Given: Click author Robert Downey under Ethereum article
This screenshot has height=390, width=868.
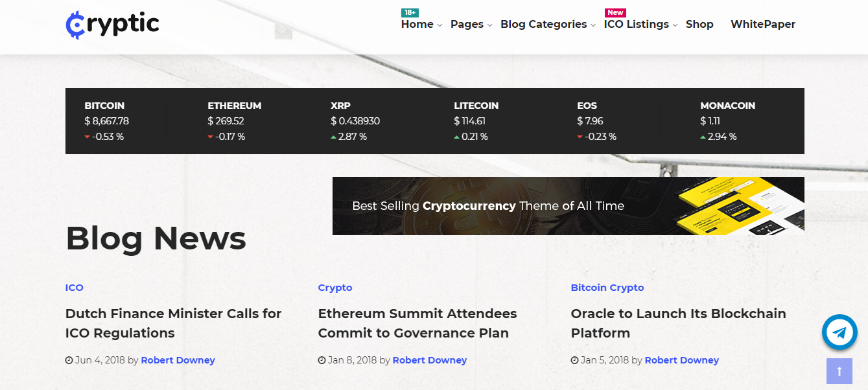Looking at the screenshot, I should point(430,360).
